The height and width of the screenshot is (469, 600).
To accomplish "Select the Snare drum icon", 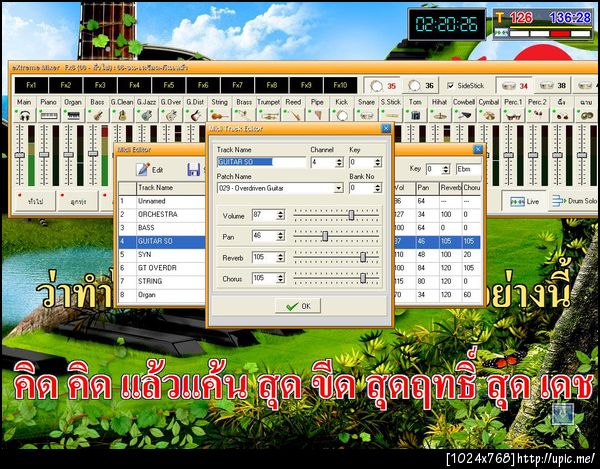I will (367, 115).
